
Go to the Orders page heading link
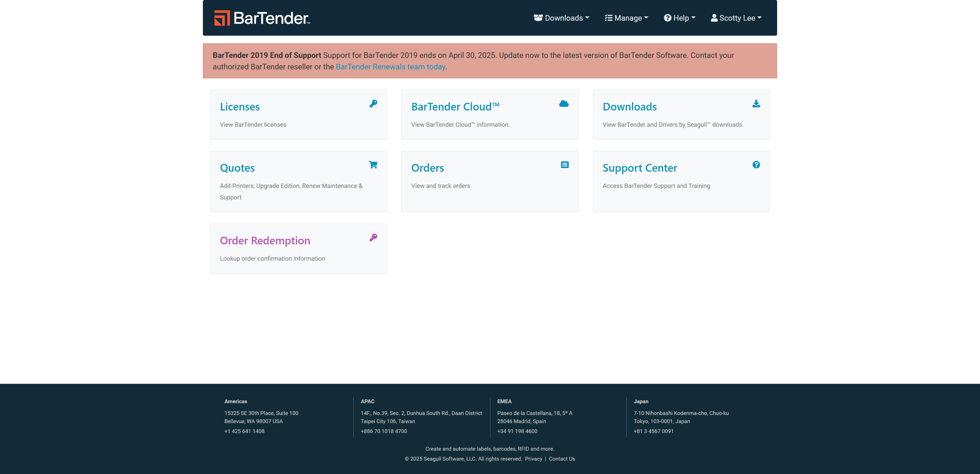(x=427, y=168)
